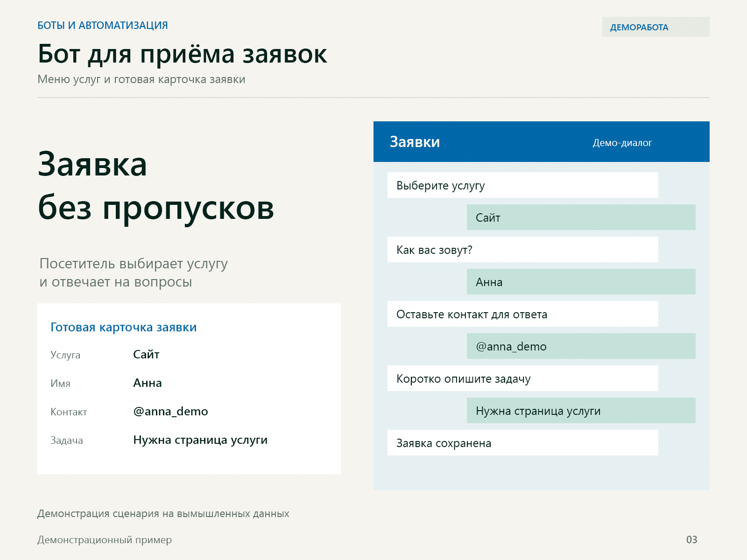Click the 'Контакт' field label in card
747x560 pixels.
(69, 412)
